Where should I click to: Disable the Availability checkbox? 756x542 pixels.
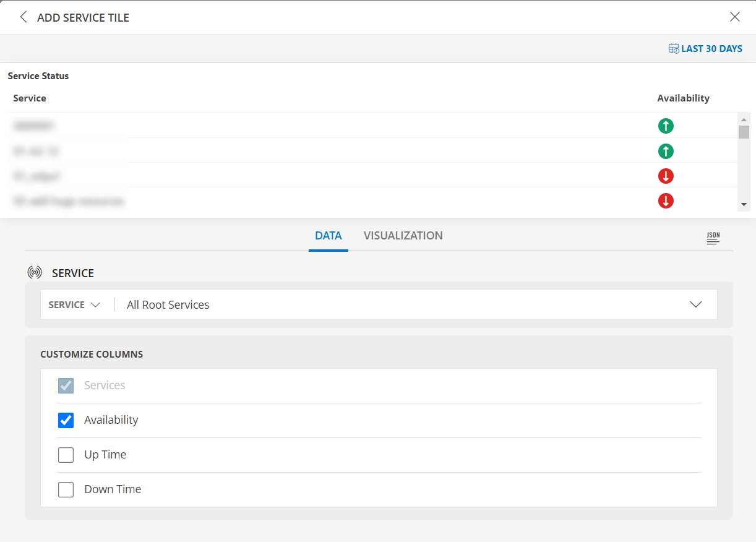click(66, 420)
